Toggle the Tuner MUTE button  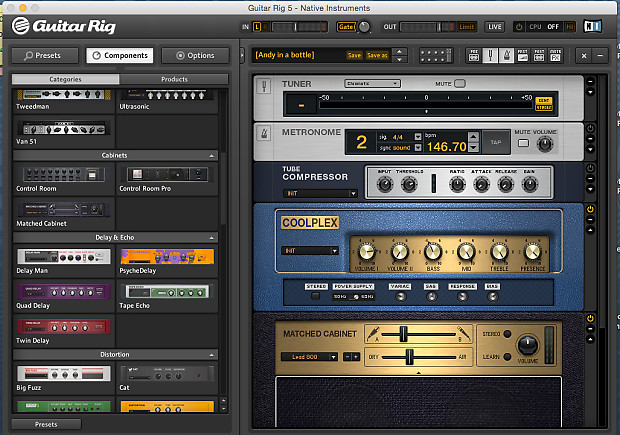[459, 84]
